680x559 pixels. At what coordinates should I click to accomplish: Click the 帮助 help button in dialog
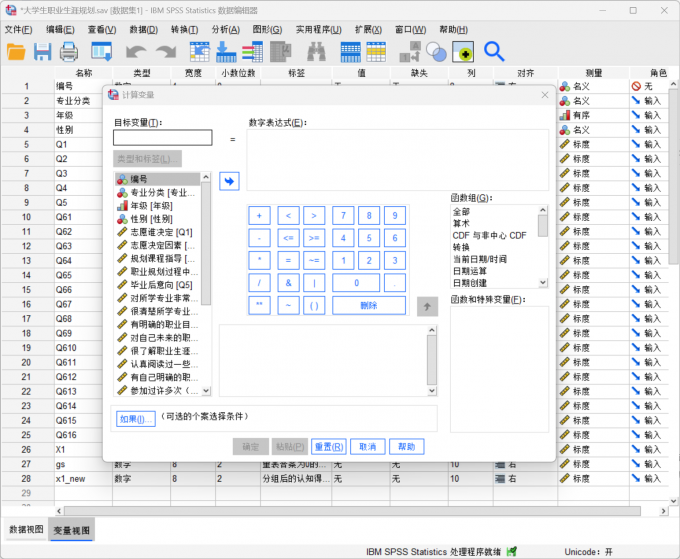[x=407, y=447]
